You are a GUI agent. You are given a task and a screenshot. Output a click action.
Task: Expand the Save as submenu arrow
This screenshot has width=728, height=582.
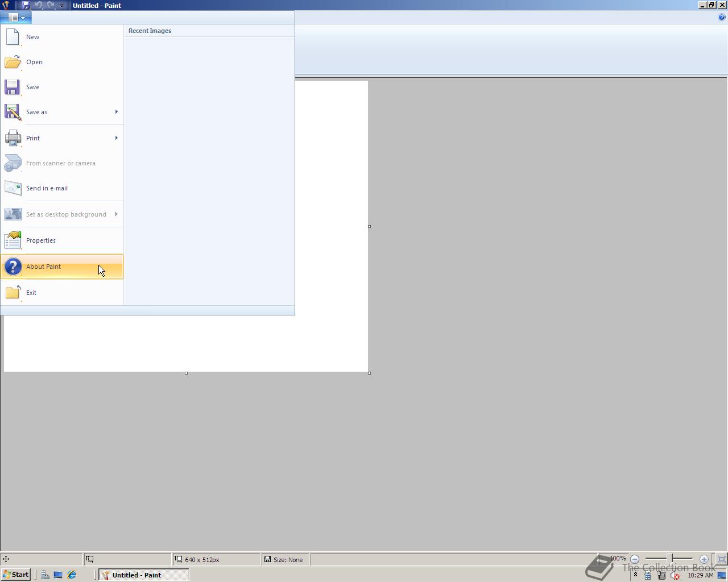click(x=117, y=112)
